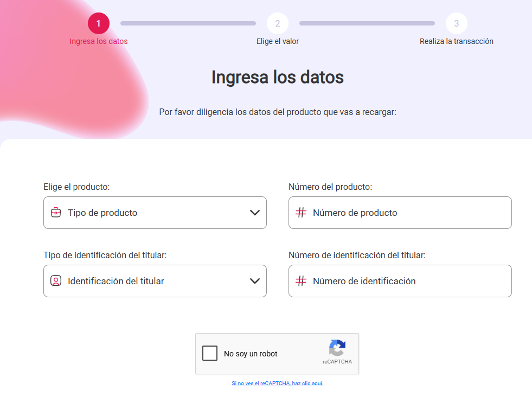This screenshot has height=396, width=532.
Task: Click the Realiza la transacción step label
Action: [456, 41]
